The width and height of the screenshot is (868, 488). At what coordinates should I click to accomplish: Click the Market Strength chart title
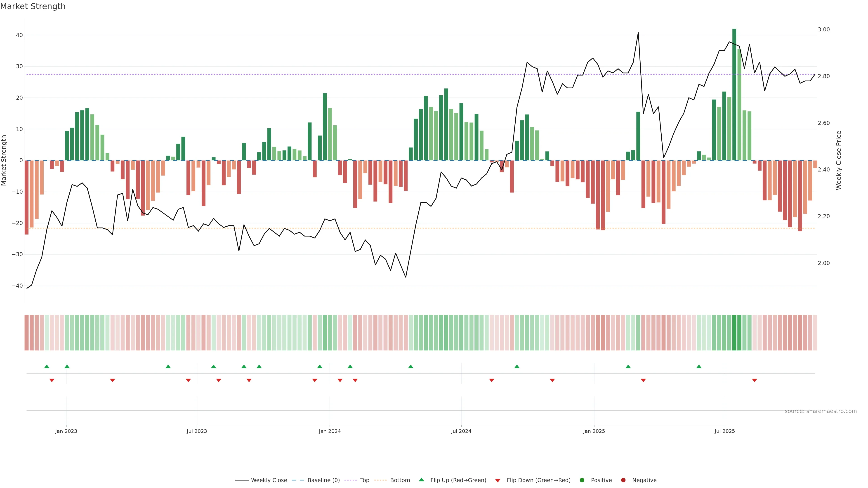point(33,6)
